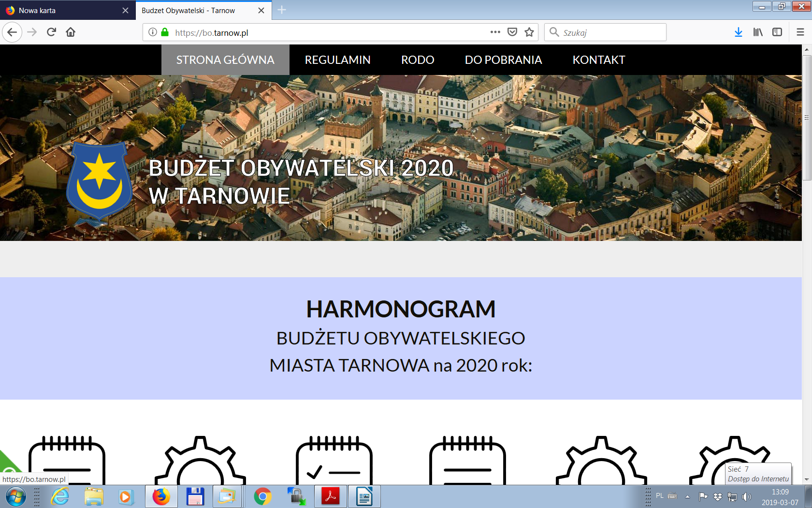Click the PL language indicator
This screenshot has width=812, height=508.
point(660,496)
